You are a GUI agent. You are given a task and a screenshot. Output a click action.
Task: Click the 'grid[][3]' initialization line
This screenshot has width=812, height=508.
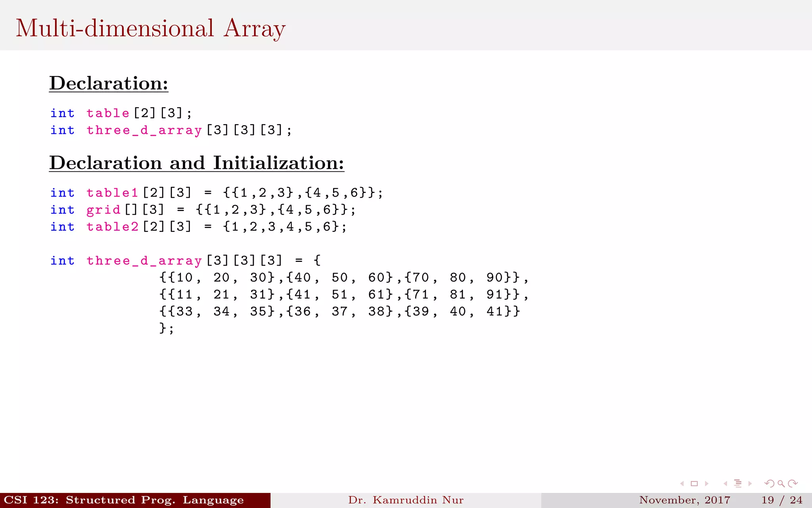click(203, 210)
